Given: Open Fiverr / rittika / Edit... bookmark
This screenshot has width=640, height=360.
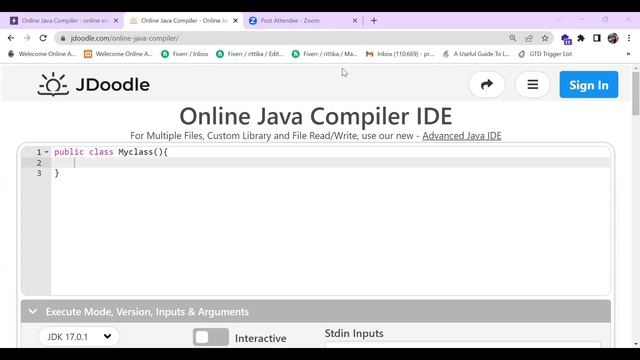Looking at the screenshot, I should click(250, 54).
